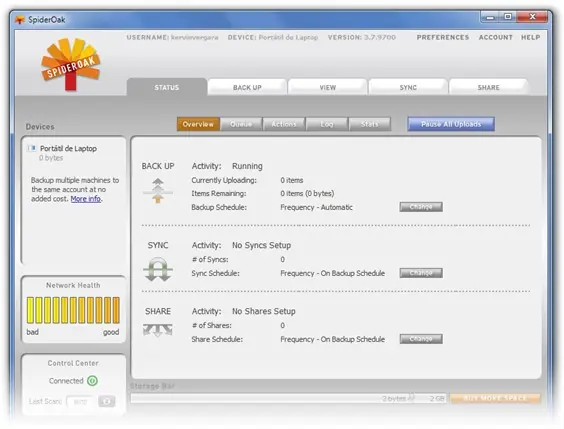This screenshot has width=564, height=429.
Task: Click the USERNAME text in the header
Action: tap(172, 37)
